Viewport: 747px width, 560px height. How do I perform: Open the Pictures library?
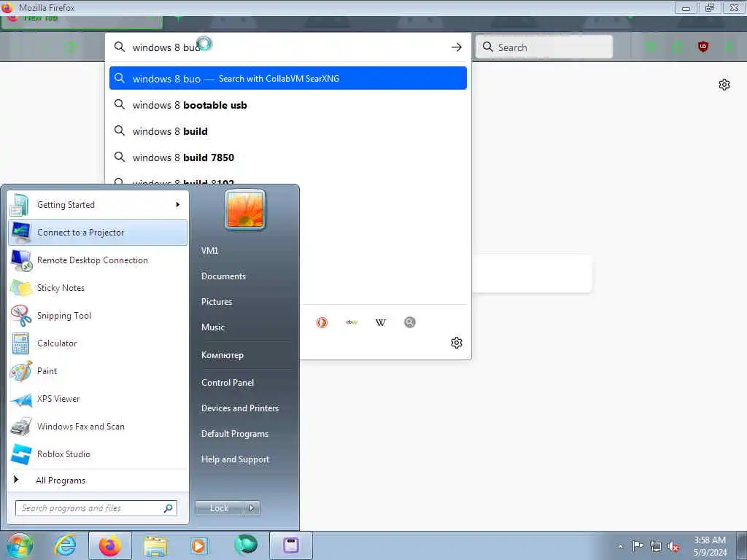(x=217, y=301)
